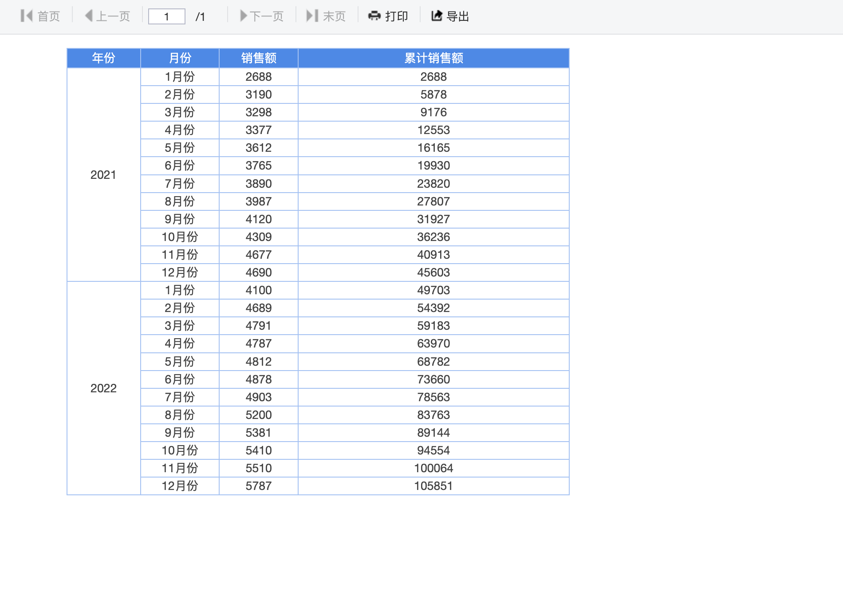
Task: Click the previous page arrow icon
Action: coord(89,16)
